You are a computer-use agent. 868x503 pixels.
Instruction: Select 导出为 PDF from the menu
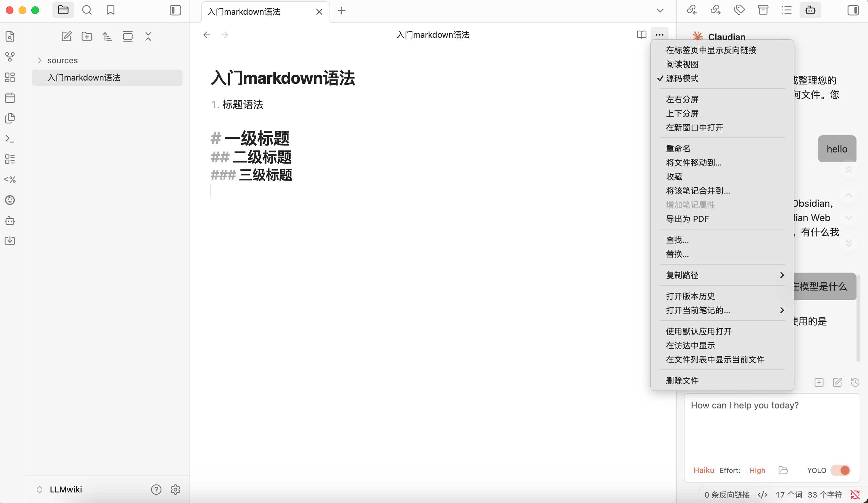(687, 219)
